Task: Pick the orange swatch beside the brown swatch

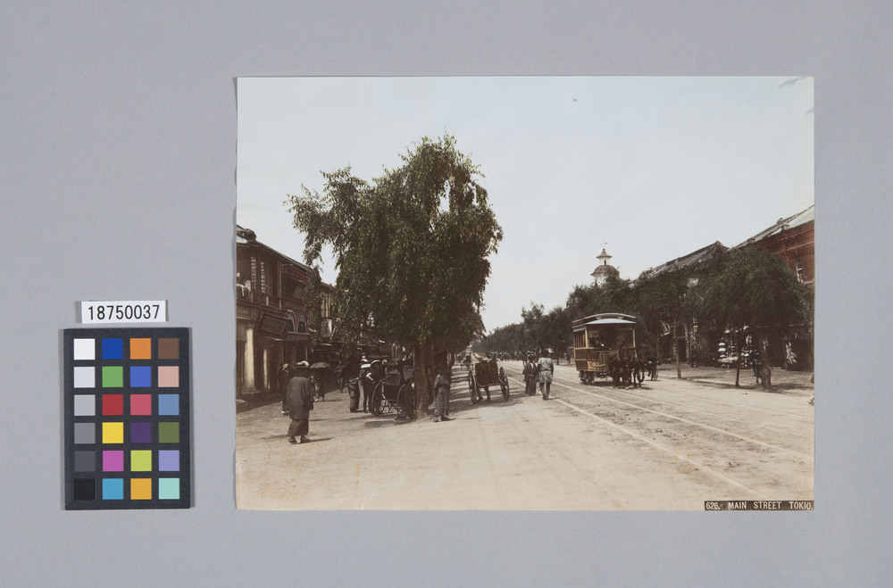Action: point(141,349)
